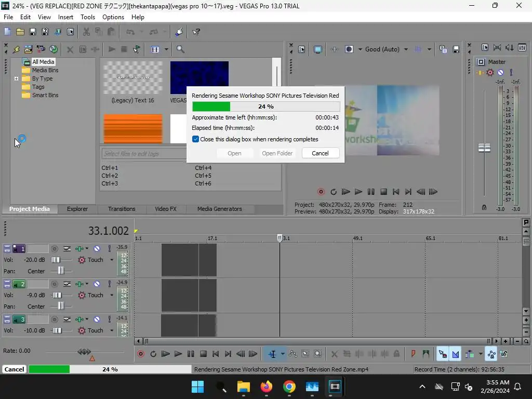
Task: Click the Get Media from Web icon
Action: [54, 49]
